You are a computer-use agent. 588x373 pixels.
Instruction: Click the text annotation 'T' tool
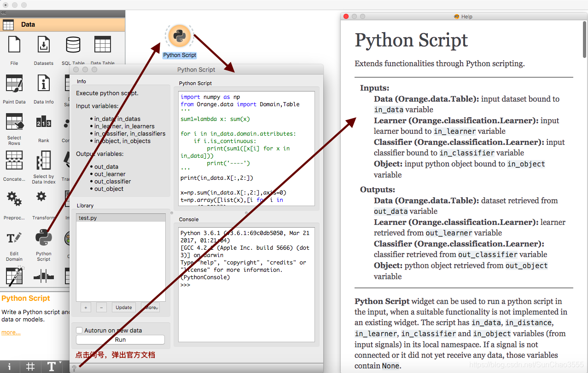(51, 367)
